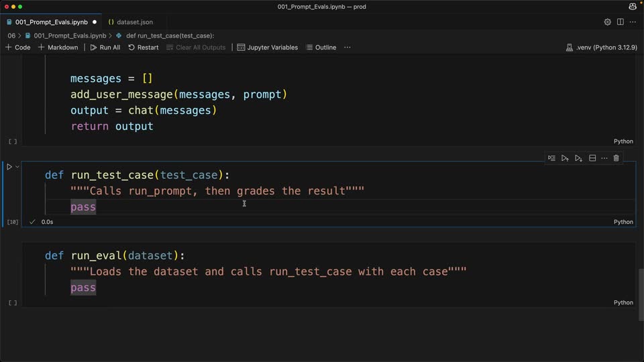The height and width of the screenshot is (362, 644).
Task: Delete the run_test_case cell
Action: click(x=616, y=158)
